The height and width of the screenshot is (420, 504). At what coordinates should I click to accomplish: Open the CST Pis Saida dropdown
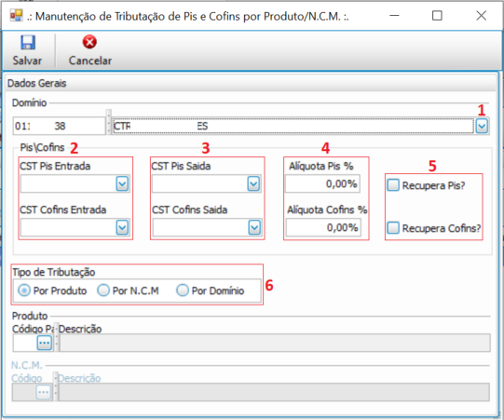tap(253, 184)
